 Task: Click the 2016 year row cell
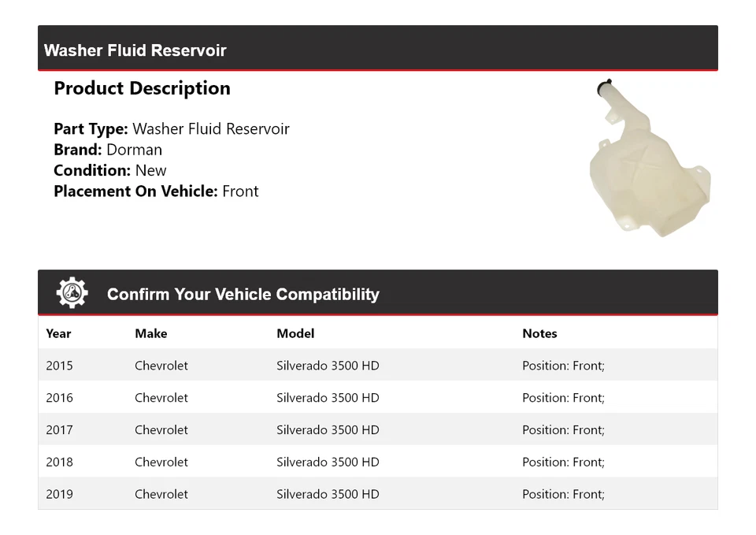tap(59, 398)
